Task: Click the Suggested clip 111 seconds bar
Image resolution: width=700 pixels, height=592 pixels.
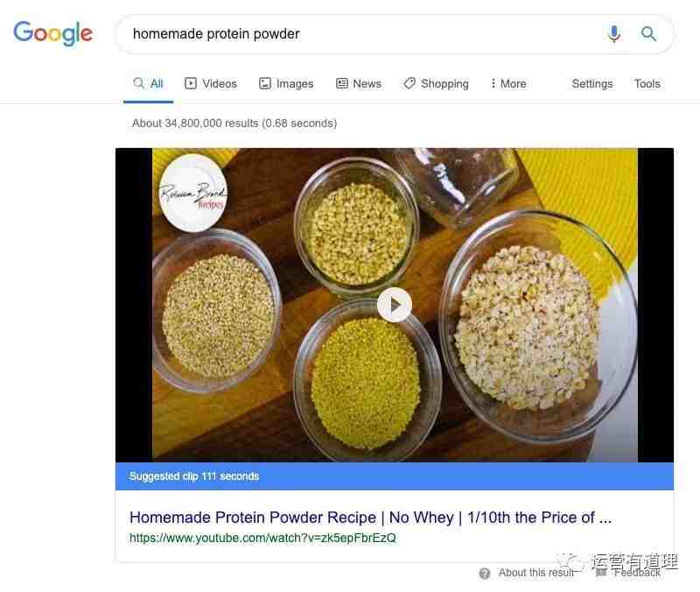Action: pyautogui.click(x=395, y=476)
